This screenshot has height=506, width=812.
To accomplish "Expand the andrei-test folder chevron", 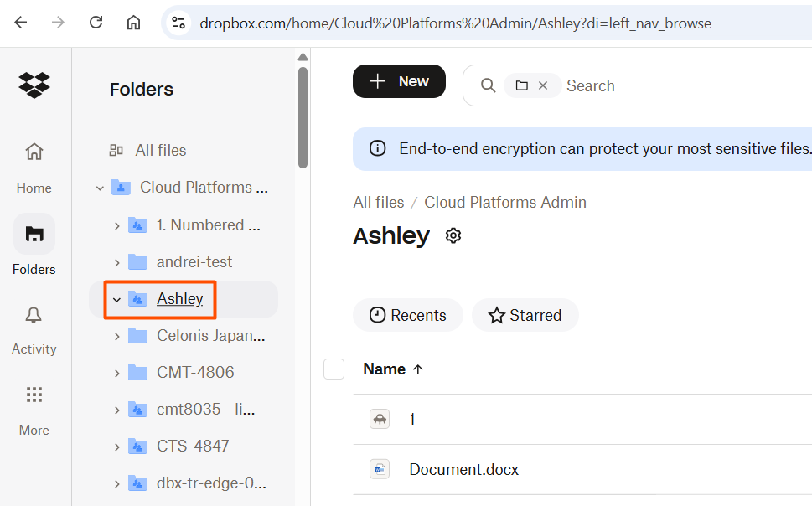I will pos(116,262).
